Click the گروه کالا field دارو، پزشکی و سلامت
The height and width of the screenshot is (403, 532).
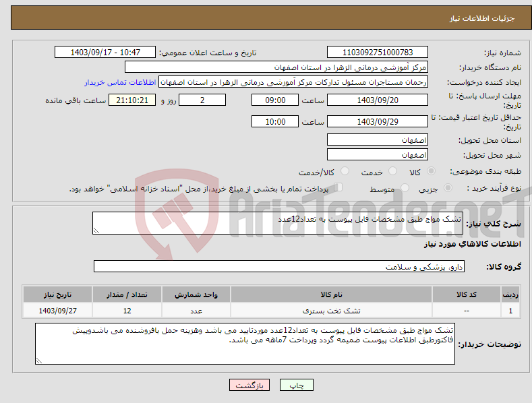(x=279, y=267)
